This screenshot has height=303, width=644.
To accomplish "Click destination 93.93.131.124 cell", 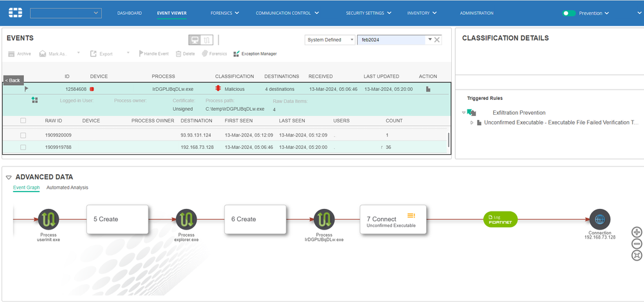I will coord(196,135).
